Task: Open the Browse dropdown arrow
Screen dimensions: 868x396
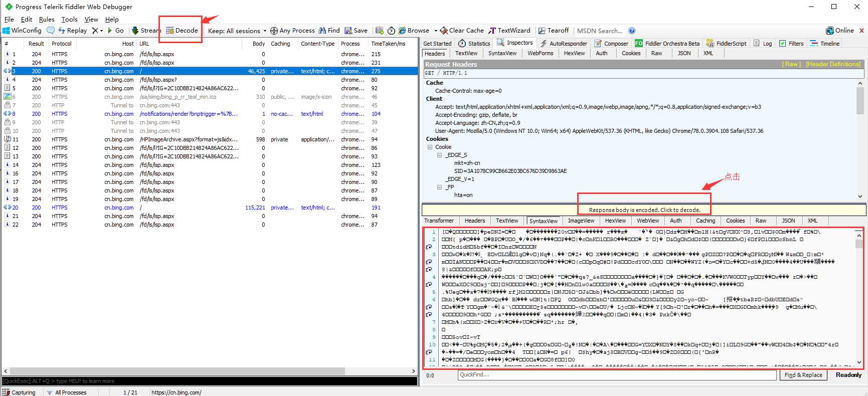Action: coord(436,31)
